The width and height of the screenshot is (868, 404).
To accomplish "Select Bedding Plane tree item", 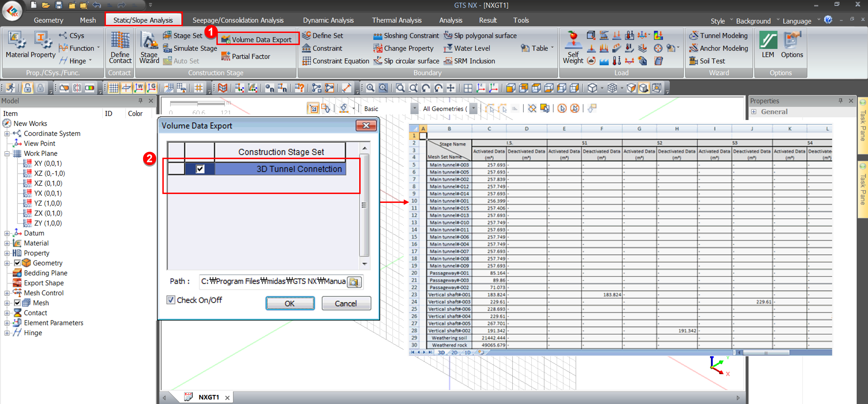I will 46,273.
